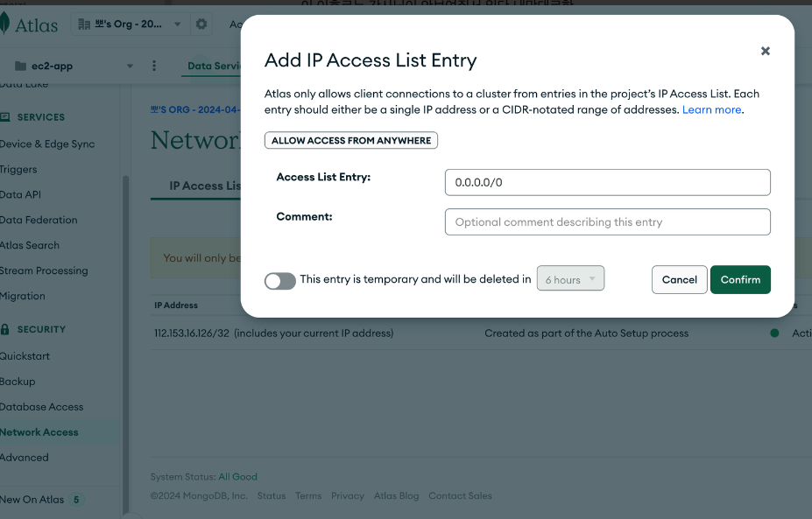
Task: Cancel the IP access list entry
Action: point(679,279)
